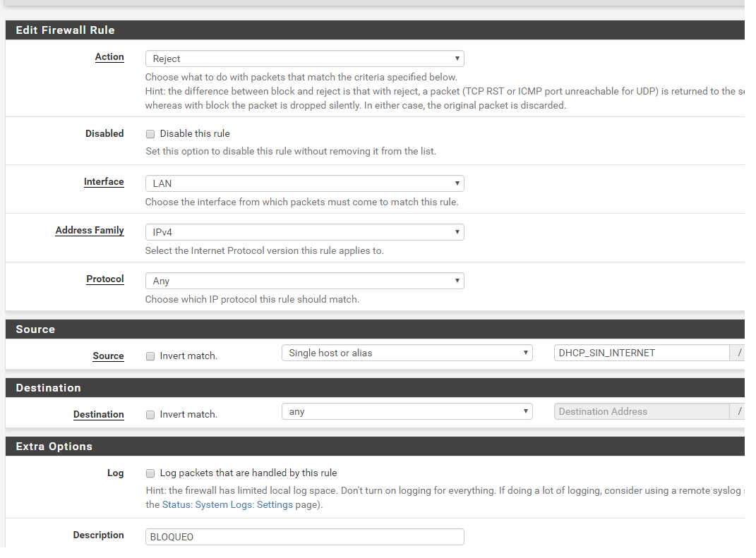
Task: Click the underlined Action field label
Action: click(109, 57)
